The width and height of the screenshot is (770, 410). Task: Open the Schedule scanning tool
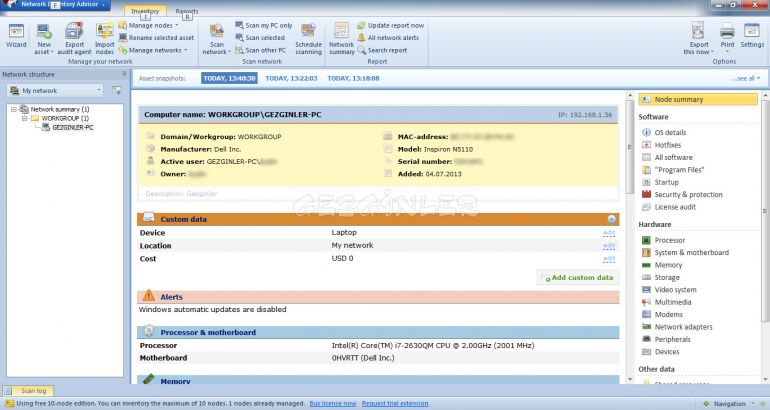tap(308, 36)
